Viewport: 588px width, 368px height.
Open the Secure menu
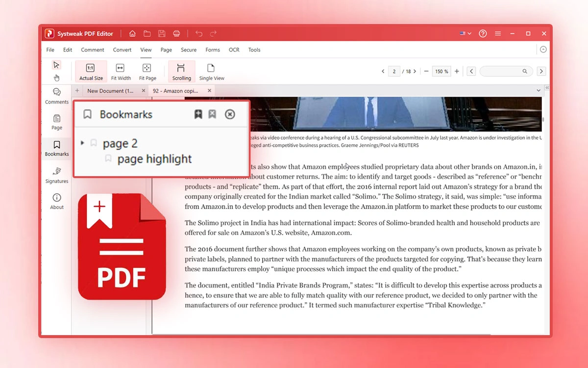tap(189, 50)
